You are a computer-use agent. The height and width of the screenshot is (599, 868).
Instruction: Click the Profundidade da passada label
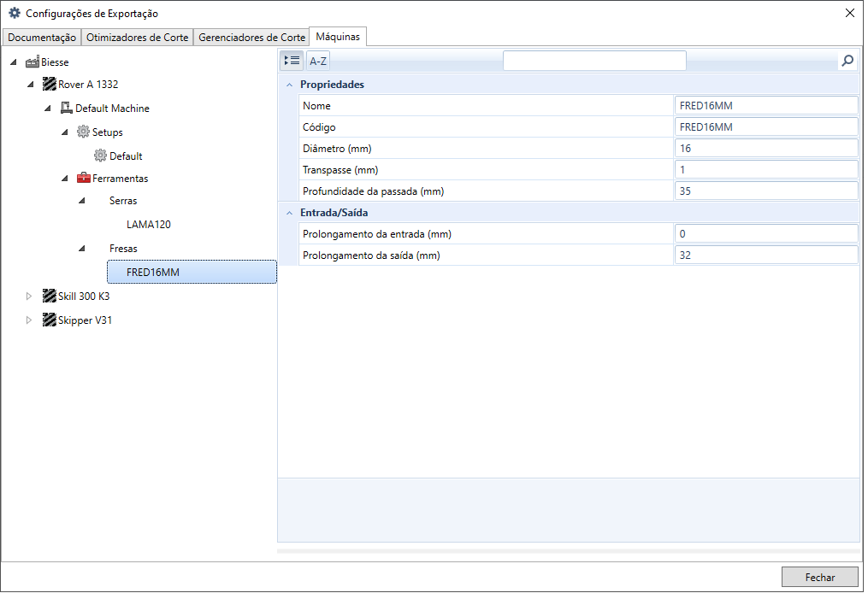(373, 191)
